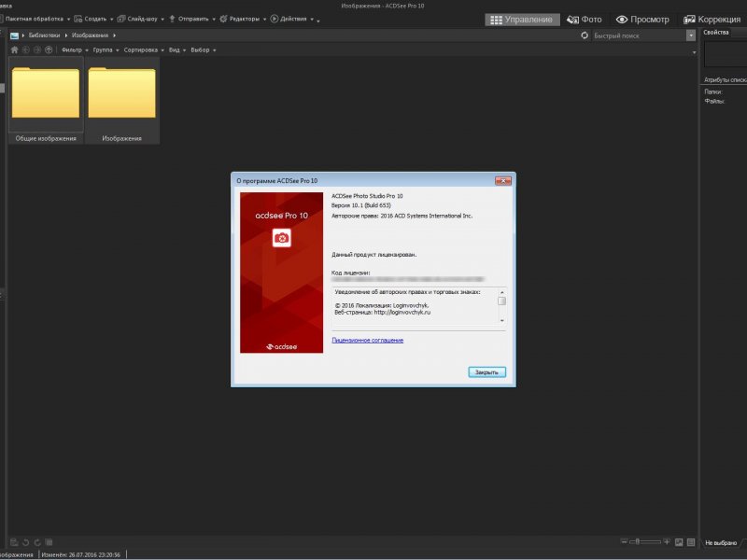The image size is (747, 560).
Task: Click the 'Версия 10.1 (Build 653)' text
Action: pos(361,205)
